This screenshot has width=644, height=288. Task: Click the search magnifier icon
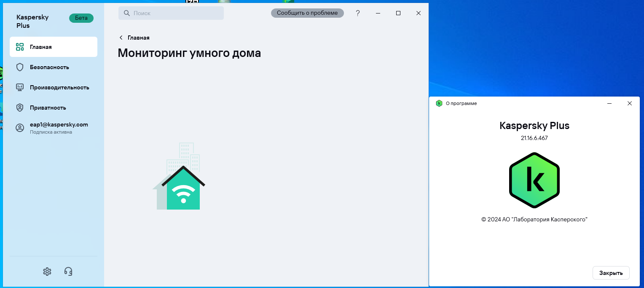point(126,13)
